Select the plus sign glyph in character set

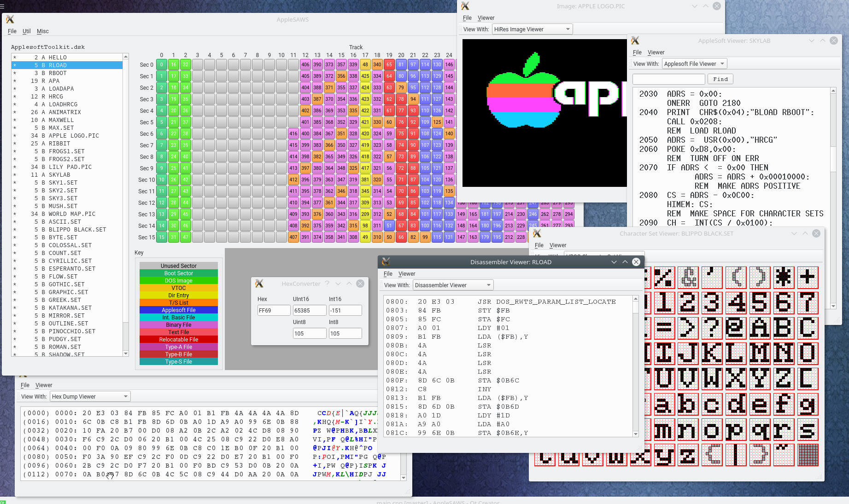coord(808,278)
